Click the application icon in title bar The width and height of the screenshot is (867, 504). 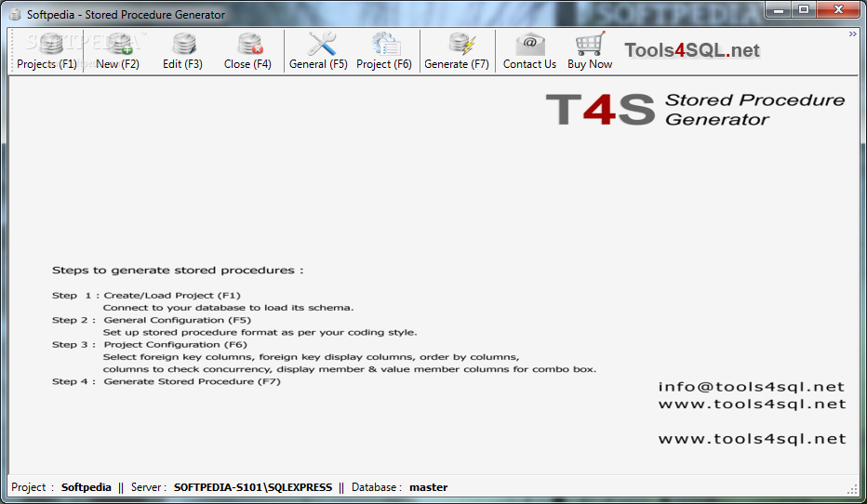tap(15, 14)
